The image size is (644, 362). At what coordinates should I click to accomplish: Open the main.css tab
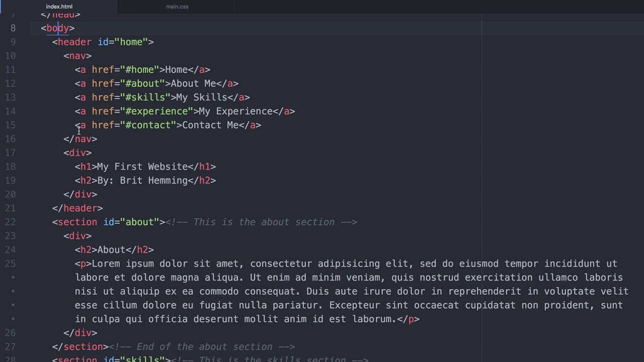(x=177, y=7)
